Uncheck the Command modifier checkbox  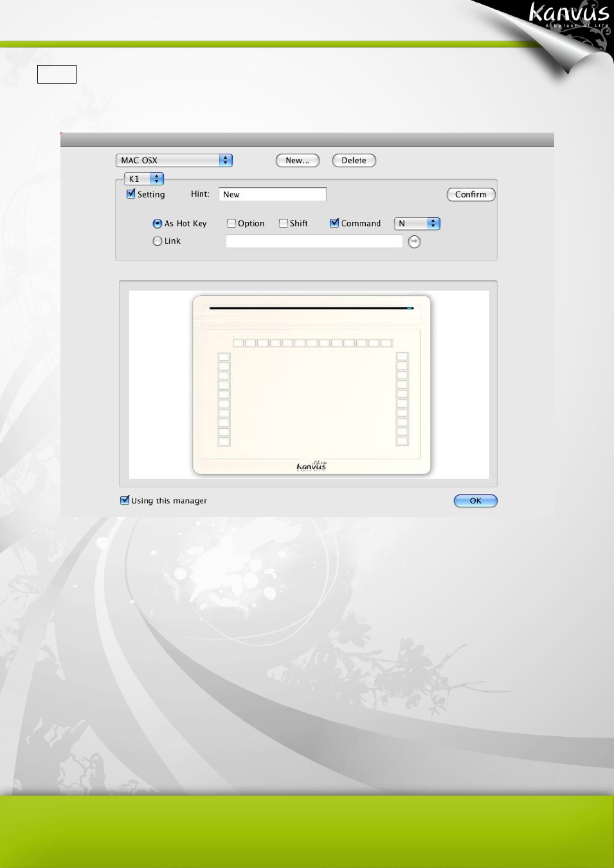pos(334,223)
